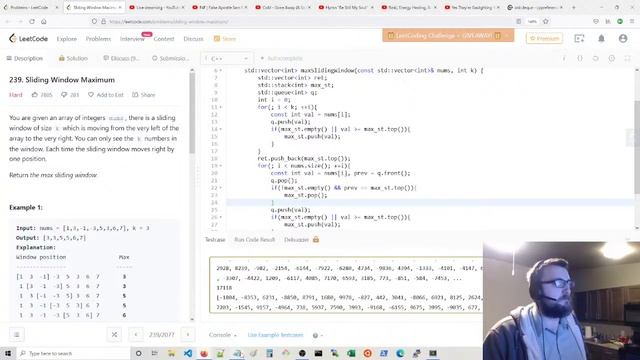Screen dimensions: 640x360
Task: Open the problems list icon at bottom-left
Action: pyautogui.click(x=17, y=335)
